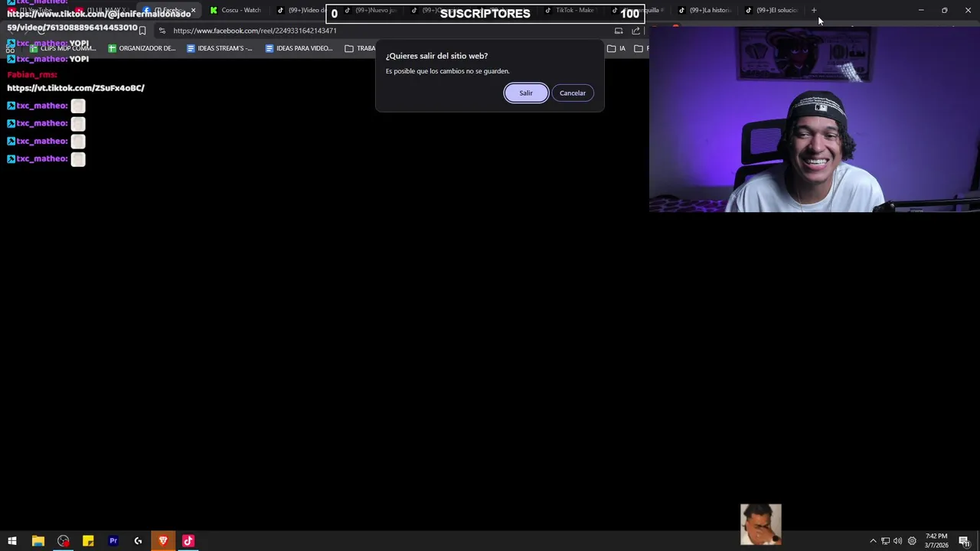Show hidden system tray icons

click(873, 541)
